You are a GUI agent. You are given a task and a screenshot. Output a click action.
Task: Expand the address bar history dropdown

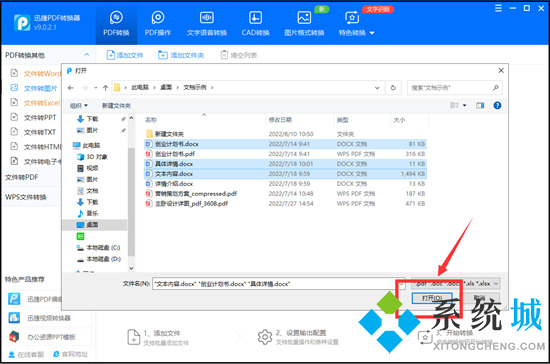[377, 88]
